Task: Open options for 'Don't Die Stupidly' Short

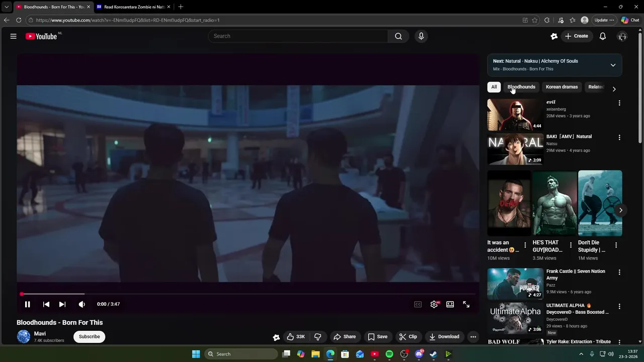Action: [616, 245]
